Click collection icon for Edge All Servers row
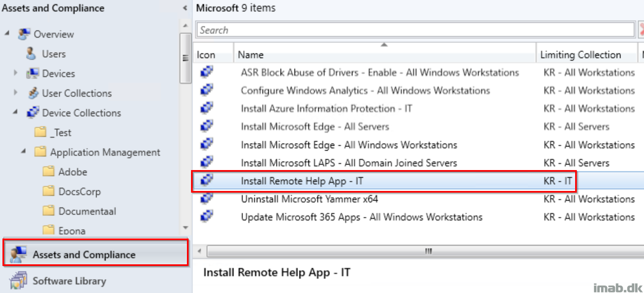This screenshot has height=293, width=644. pos(207,126)
